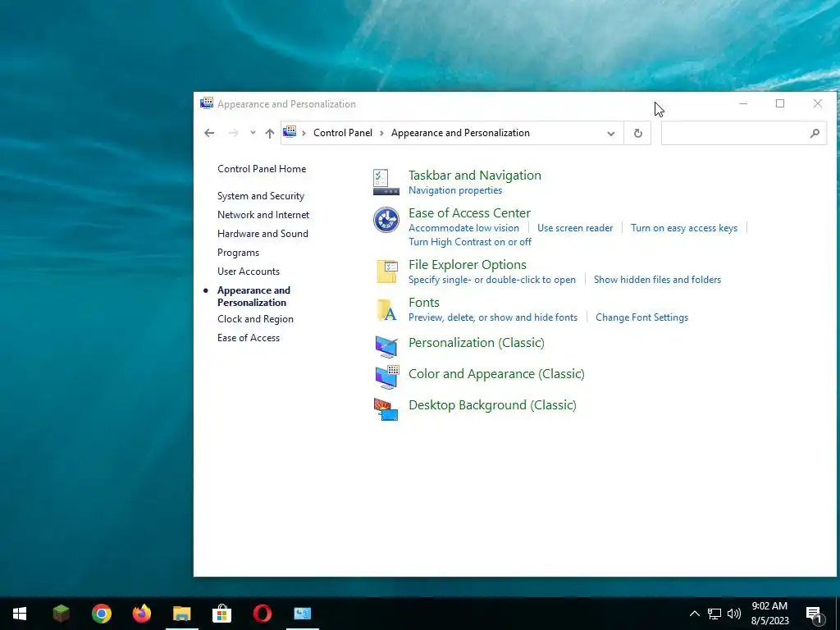Click Turn on easy access keys
The height and width of the screenshot is (630, 840).
[684, 228]
